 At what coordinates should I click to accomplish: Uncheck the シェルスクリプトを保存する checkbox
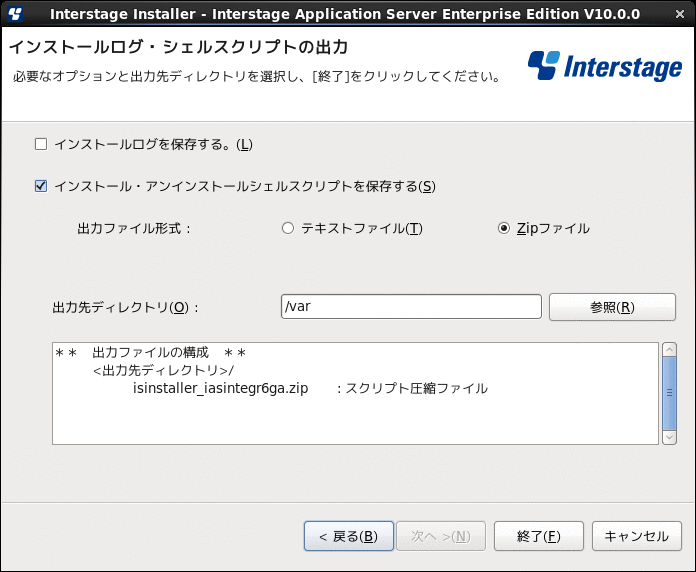tap(41, 186)
